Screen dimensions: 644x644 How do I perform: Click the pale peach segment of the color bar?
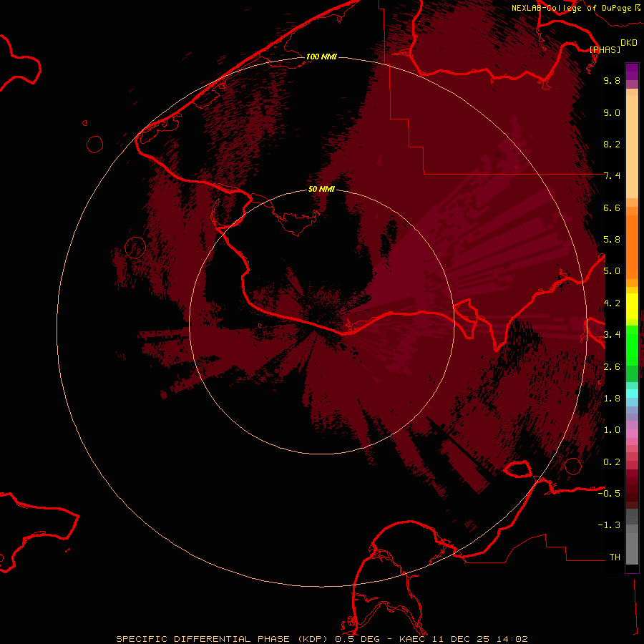(632, 147)
